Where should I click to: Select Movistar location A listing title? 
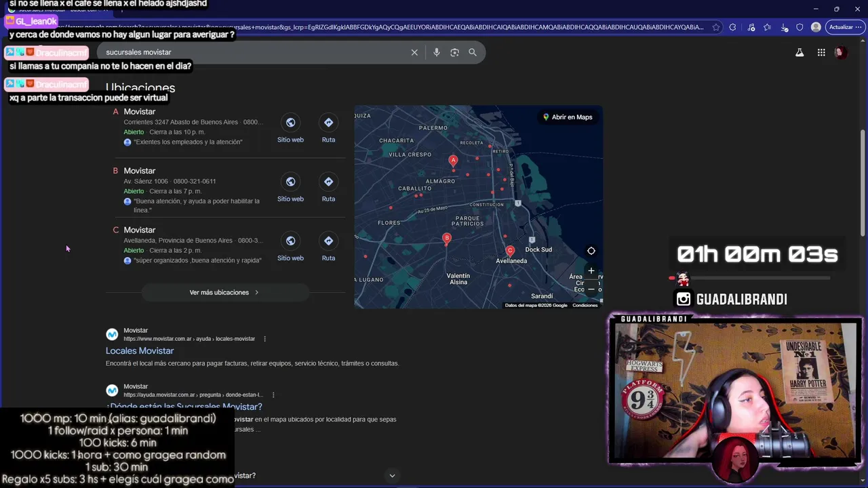pyautogui.click(x=140, y=111)
